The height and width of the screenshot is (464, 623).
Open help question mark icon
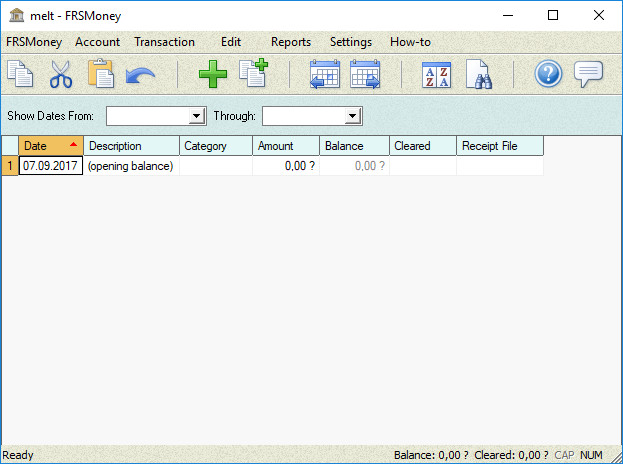click(x=548, y=74)
